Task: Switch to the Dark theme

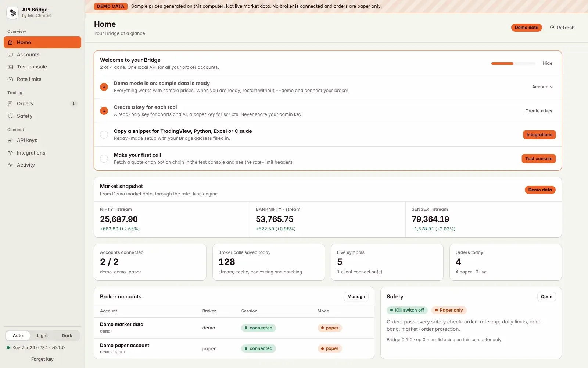Action: [x=67, y=336]
